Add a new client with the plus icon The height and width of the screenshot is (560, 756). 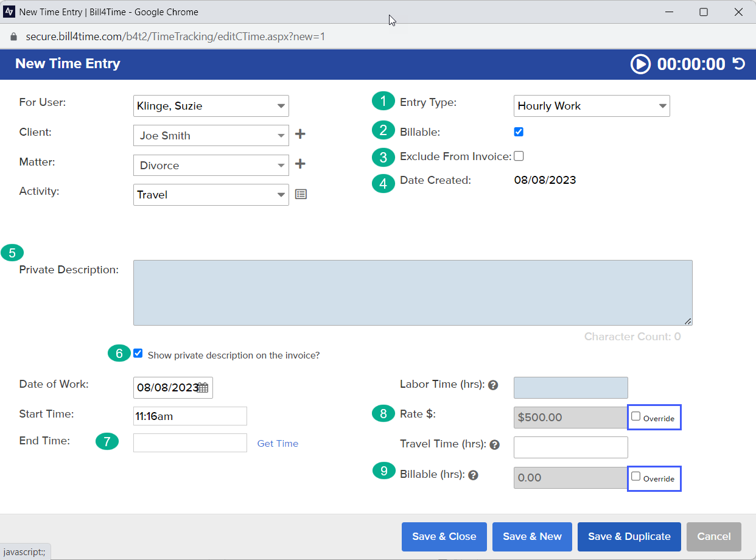pos(300,135)
